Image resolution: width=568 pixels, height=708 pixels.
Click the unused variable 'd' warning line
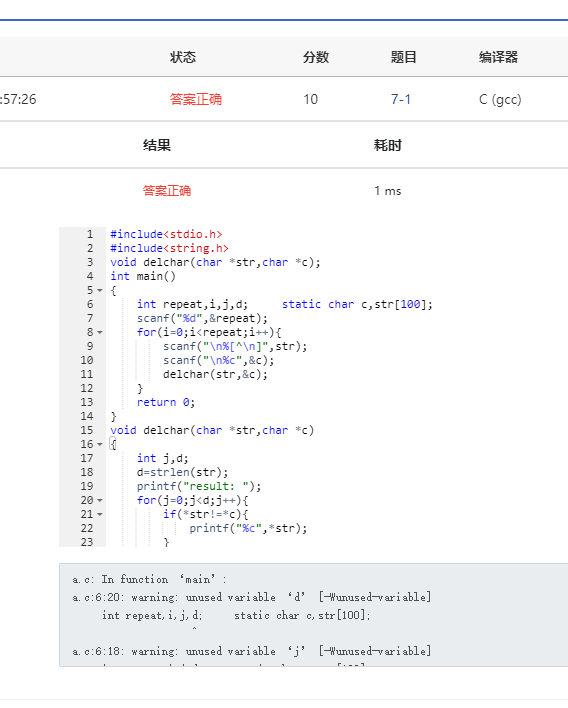tap(251, 597)
